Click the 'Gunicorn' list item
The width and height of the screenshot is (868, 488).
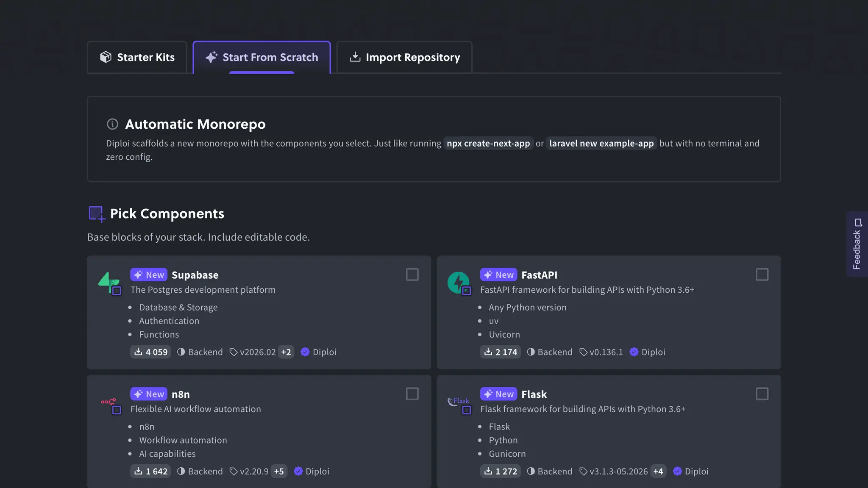click(507, 454)
